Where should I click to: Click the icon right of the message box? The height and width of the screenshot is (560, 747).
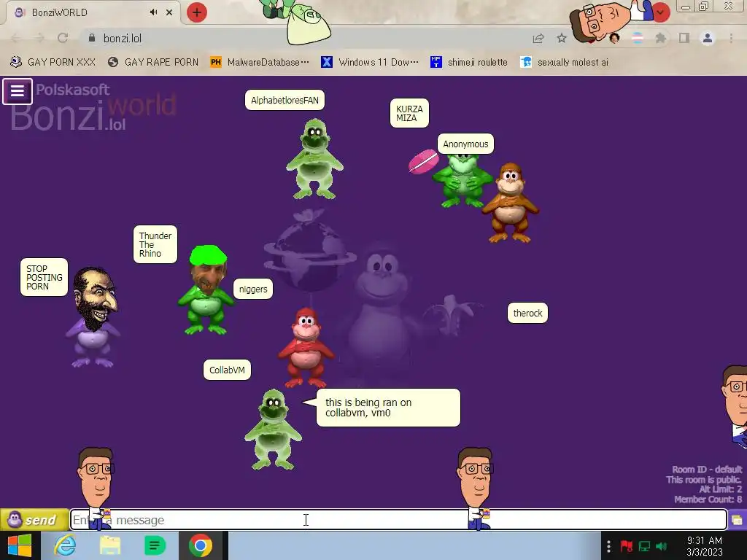pos(737,519)
